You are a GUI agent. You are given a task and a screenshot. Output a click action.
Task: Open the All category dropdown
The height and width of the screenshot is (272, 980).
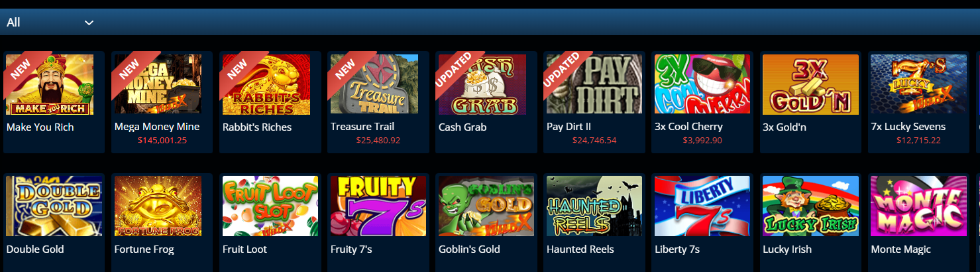coord(50,23)
